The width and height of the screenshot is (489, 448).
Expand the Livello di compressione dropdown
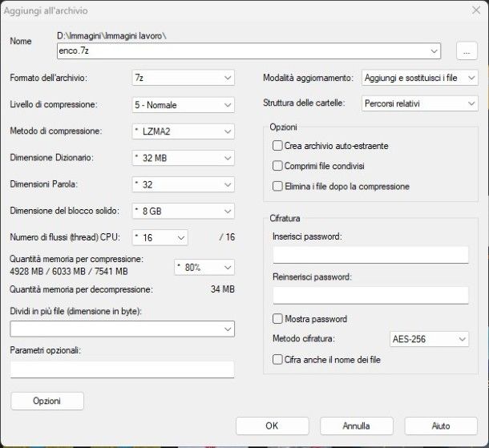[183, 105]
